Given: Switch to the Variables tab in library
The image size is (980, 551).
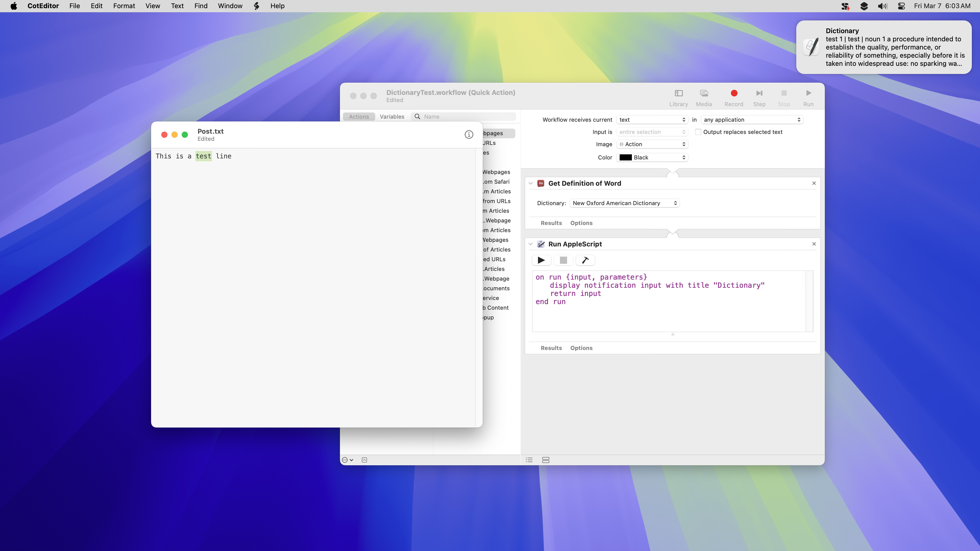Looking at the screenshot, I should pyautogui.click(x=392, y=117).
